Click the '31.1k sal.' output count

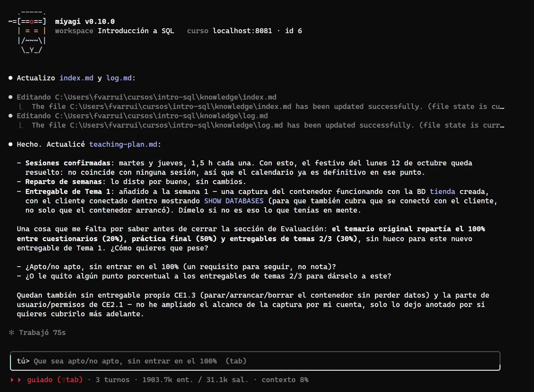click(x=227, y=380)
